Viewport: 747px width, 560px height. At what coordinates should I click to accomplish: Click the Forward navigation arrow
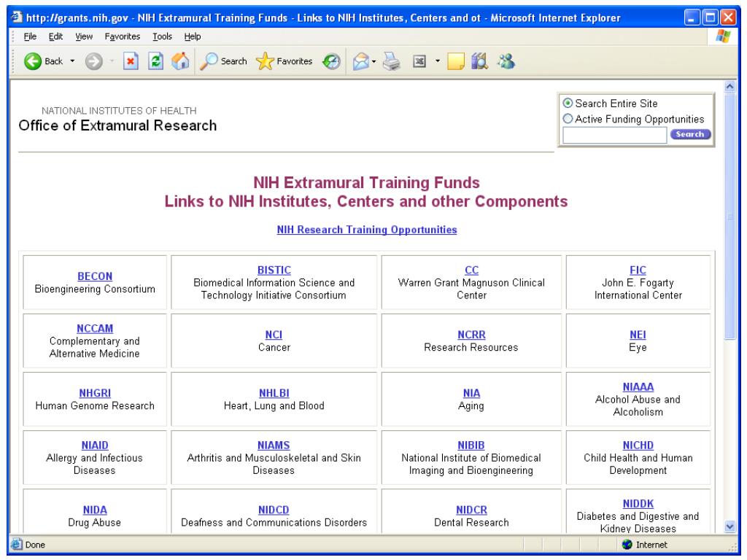(94, 61)
